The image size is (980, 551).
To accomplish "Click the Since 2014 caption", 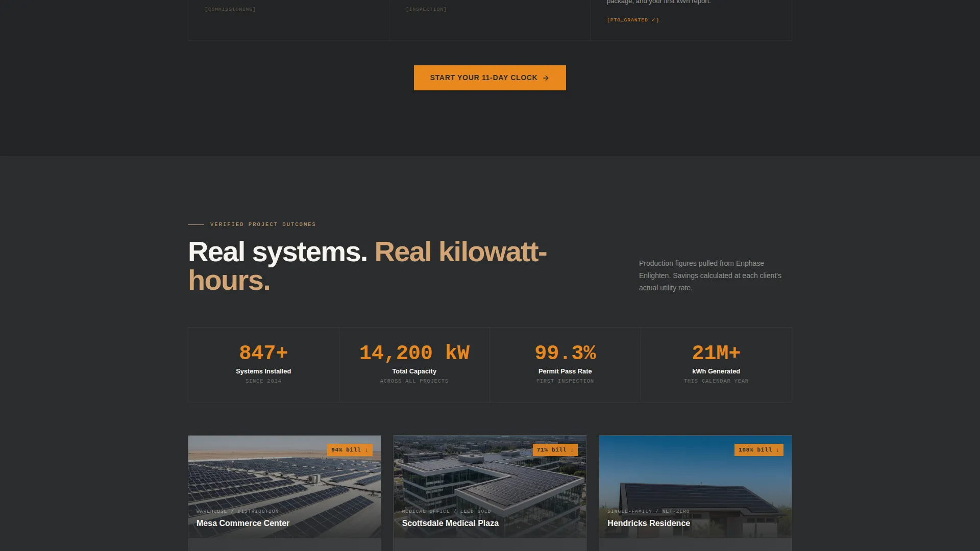I will point(263,381).
